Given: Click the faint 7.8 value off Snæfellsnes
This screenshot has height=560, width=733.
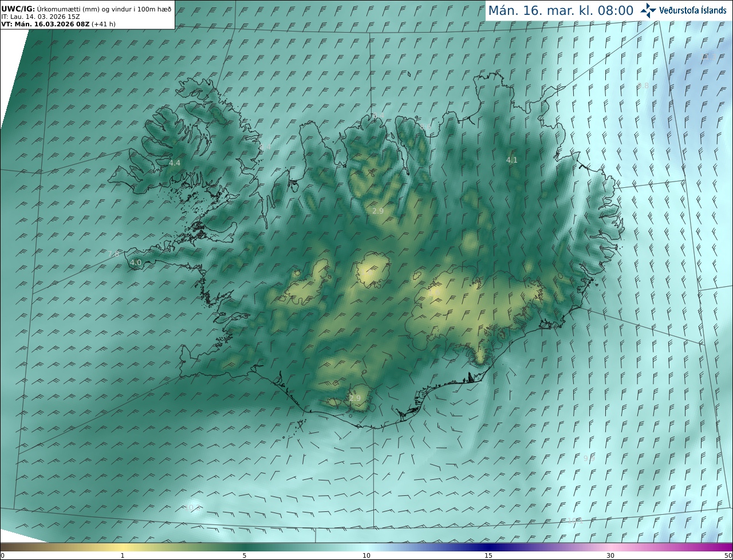Looking at the screenshot, I should pos(114,254).
